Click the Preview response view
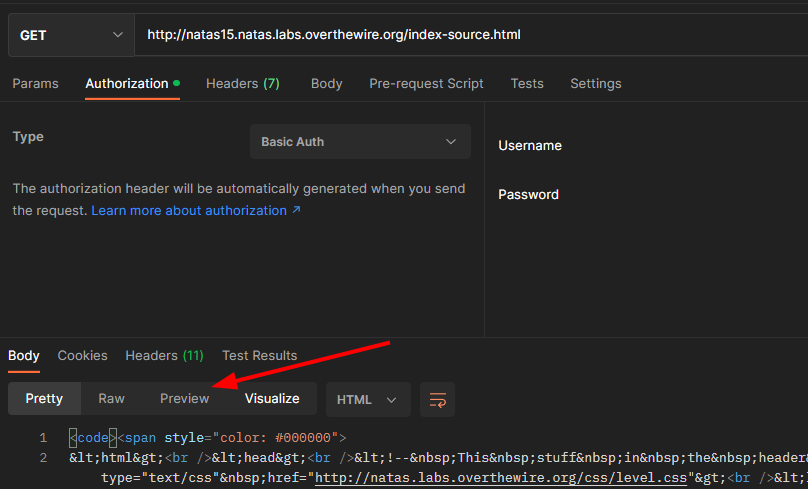Image resolution: width=808 pixels, height=489 pixels. click(x=184, y=399)
